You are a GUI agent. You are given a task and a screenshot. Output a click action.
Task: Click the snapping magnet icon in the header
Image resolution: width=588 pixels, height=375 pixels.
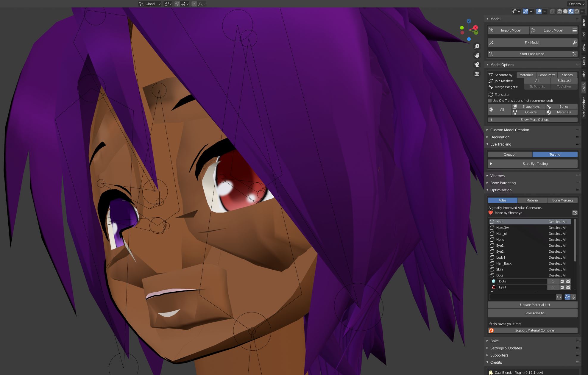coord(178,4)
